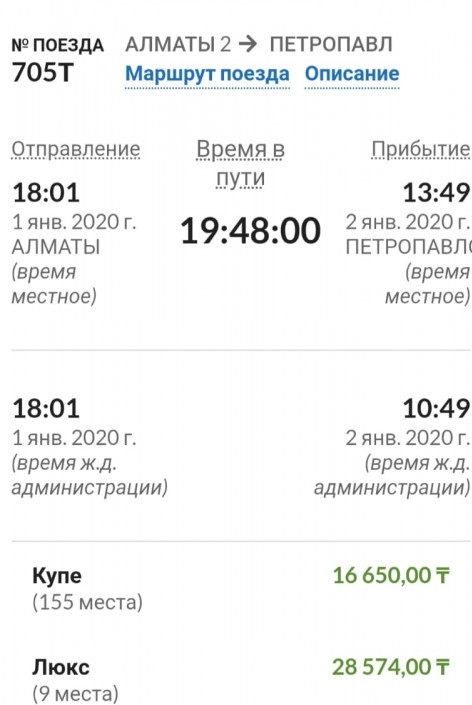Click local arrival time 13:49
The image size is (472, 705).
436,192
